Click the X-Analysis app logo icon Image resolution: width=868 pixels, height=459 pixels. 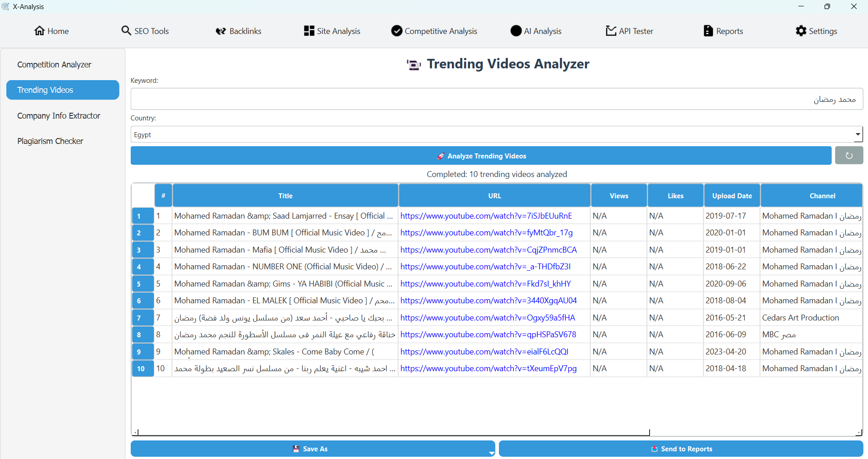(5, 6)
